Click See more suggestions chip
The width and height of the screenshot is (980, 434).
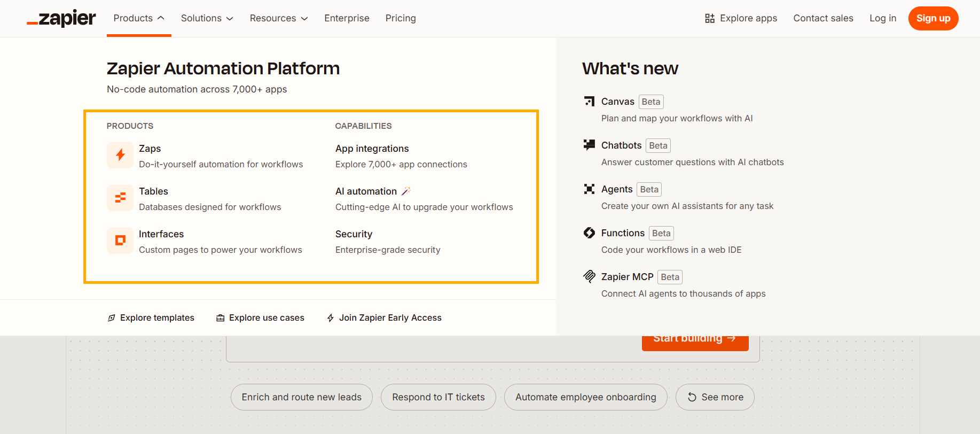point(715,397)
